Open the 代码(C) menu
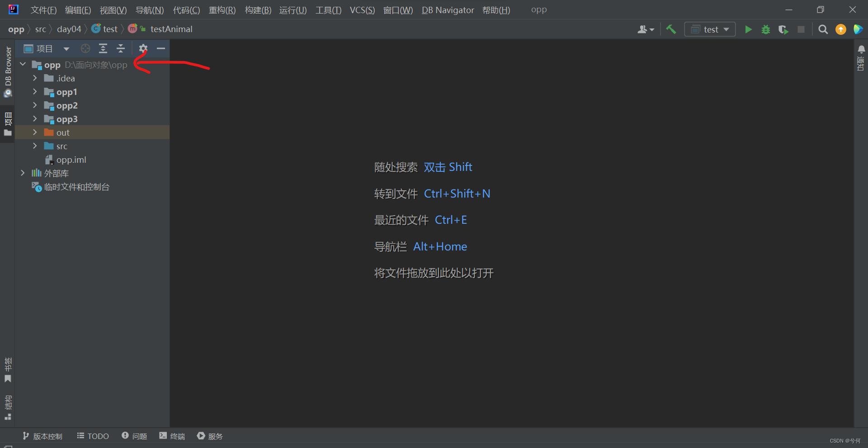Screen dimensions: 868x448 pos(186,10)
